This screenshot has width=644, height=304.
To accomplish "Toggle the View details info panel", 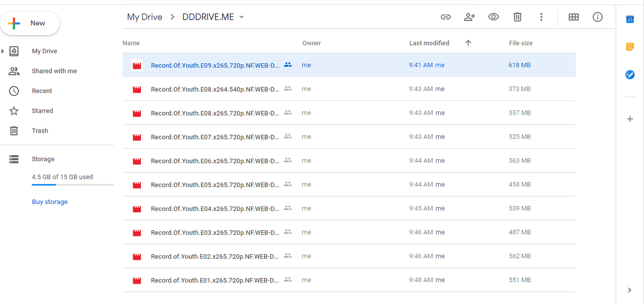I will point(598,17).
